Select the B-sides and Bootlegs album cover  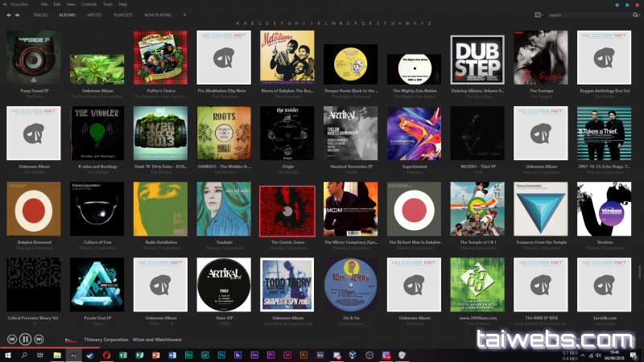pyautogui.click(x=97, y=133)
